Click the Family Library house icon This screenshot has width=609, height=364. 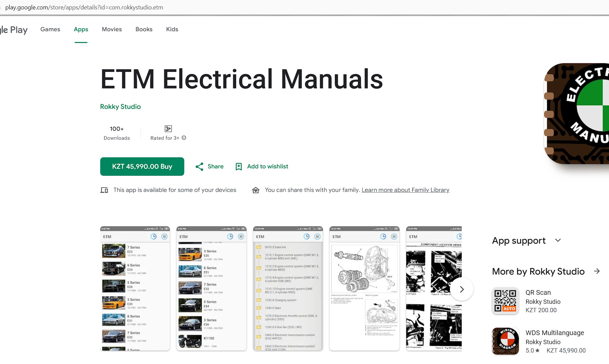point(256,190)
